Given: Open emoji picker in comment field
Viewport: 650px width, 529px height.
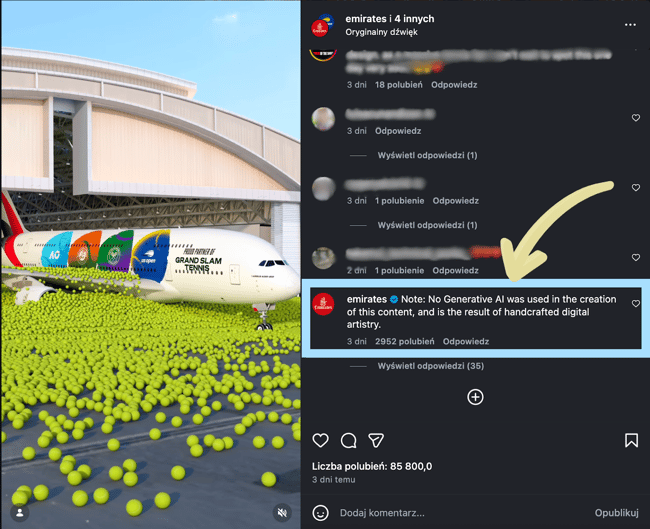Looking at the screenshot, I should click(320, 513).
